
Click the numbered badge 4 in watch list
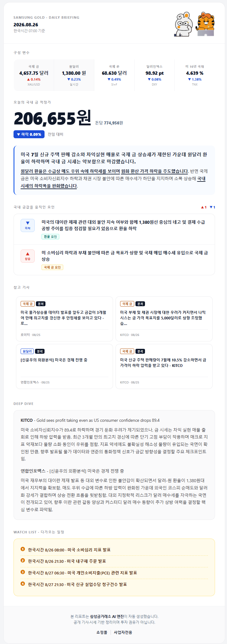click(23, 584)
